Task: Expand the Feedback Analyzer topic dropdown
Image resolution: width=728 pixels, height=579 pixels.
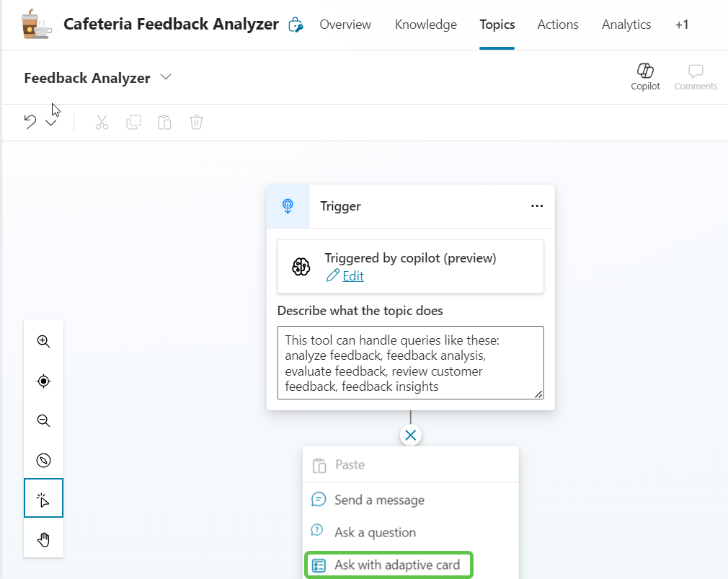Action: click(x=166, y=77)
